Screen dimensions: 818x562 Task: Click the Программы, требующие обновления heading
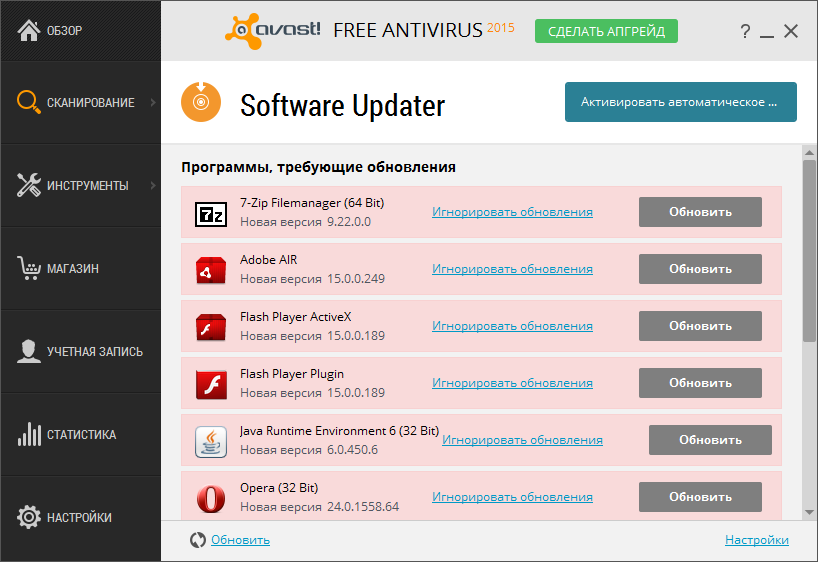[318, 167]
